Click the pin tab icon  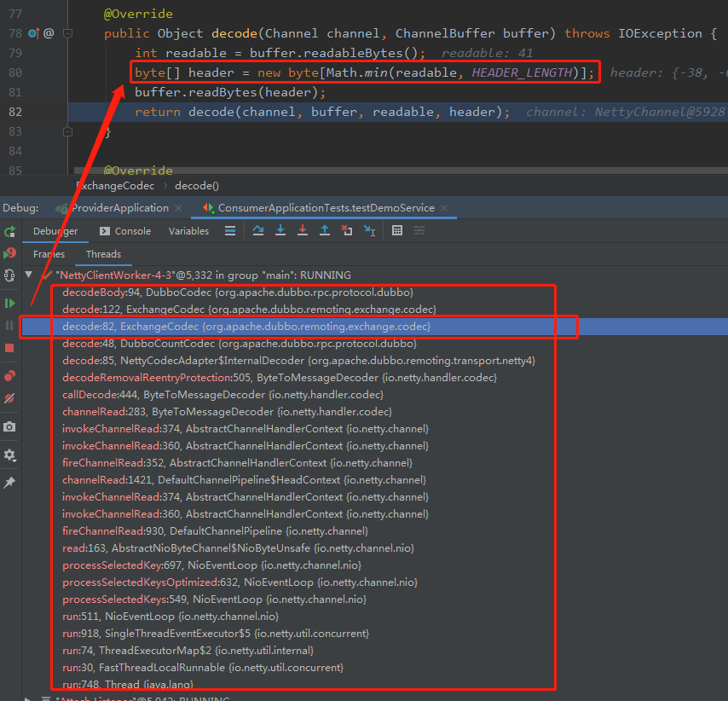click(x=9, y=483)
